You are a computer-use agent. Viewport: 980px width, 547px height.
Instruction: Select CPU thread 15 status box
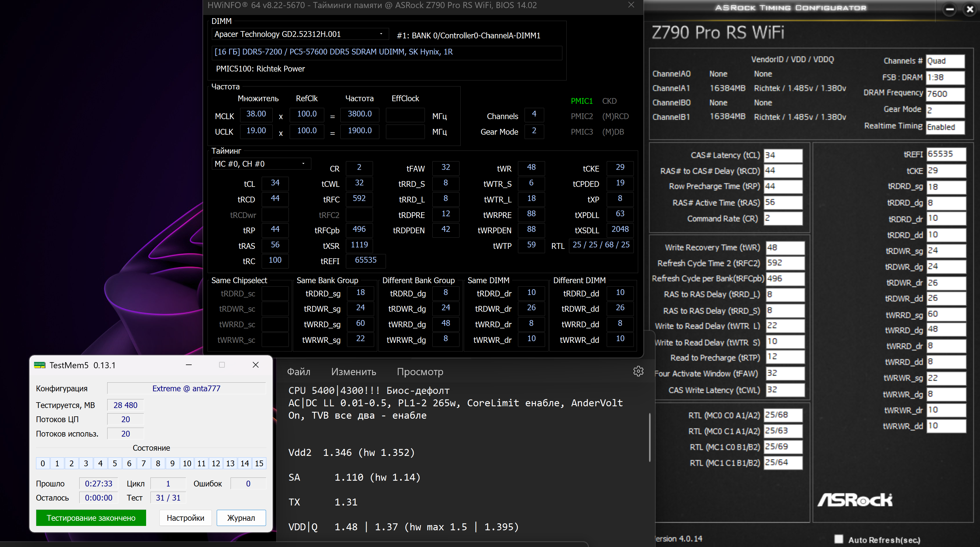tap(259, 463)
